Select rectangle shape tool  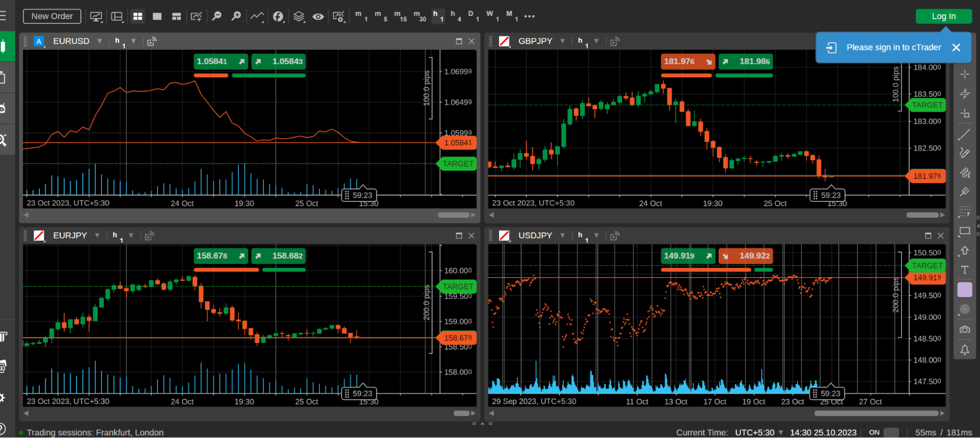coord(964,231)
